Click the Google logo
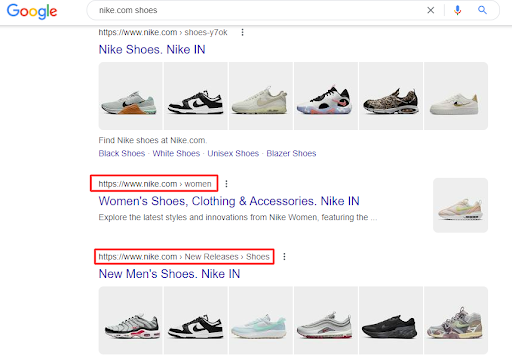Image resolution: width=512 pixels, height=361 pixels. (x=32, y=11)
